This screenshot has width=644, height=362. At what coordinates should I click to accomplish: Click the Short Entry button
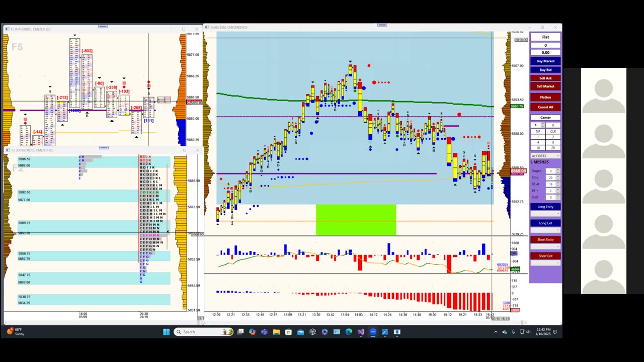[x=545, y=239]
